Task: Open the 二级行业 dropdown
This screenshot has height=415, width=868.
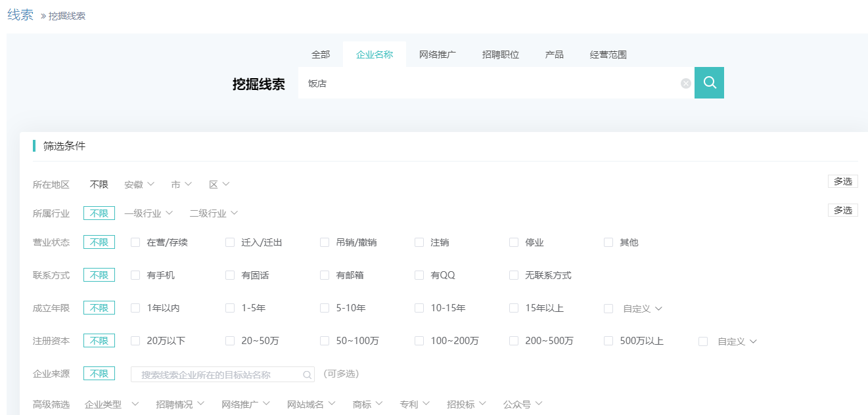Action: (x=214, y=213)
